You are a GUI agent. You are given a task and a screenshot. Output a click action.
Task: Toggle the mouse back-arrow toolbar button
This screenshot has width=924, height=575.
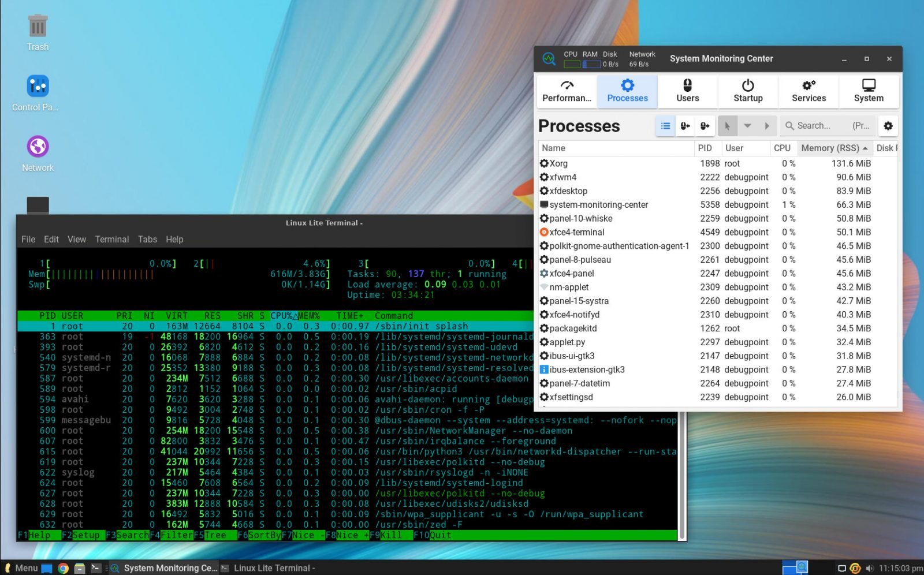685,125
